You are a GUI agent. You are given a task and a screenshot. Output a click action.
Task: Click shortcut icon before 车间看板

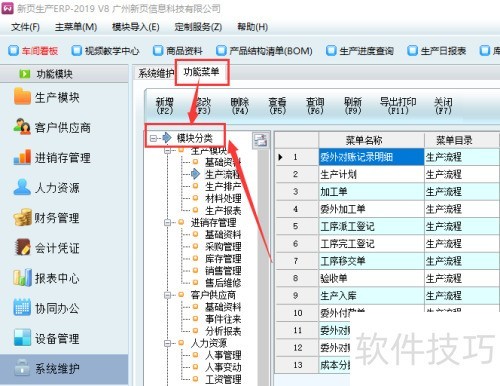(13, 51)
